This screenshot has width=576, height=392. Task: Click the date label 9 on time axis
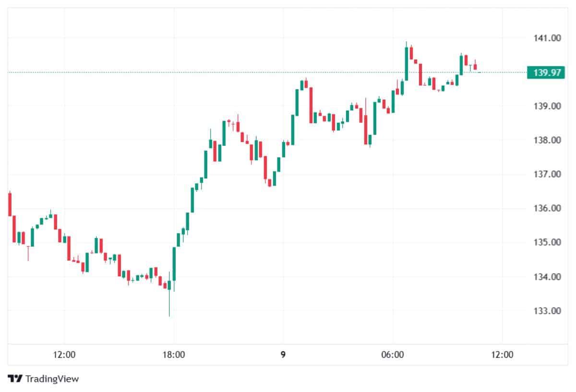coord(283,355)
